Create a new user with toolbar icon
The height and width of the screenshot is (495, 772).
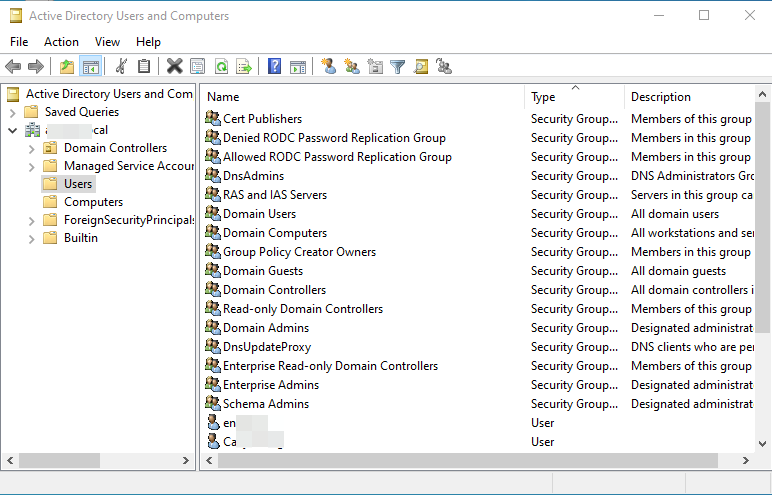328,66
